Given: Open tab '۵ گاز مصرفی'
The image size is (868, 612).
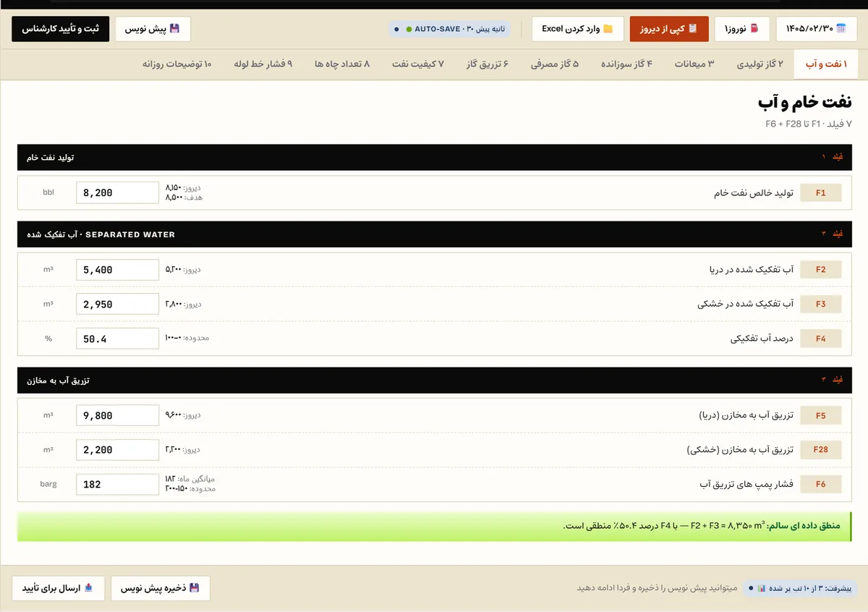Looking at the screenshot, I should (x=555, y=64).
